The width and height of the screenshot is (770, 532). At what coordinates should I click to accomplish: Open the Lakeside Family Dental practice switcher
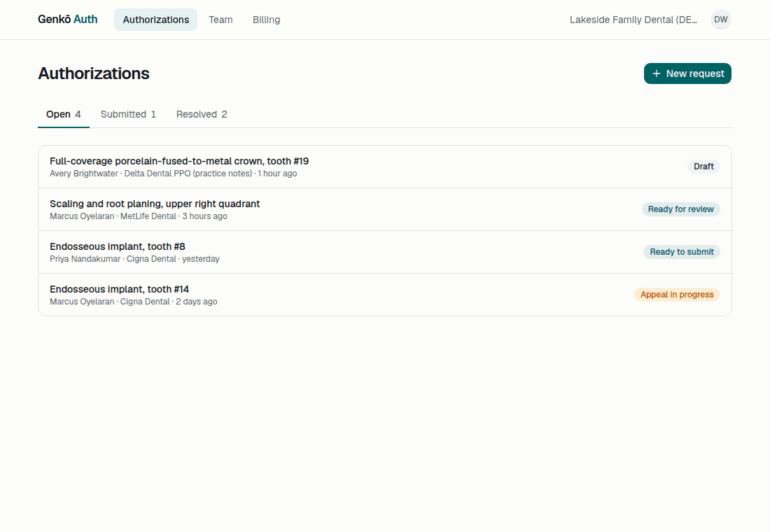coord(633,20)
